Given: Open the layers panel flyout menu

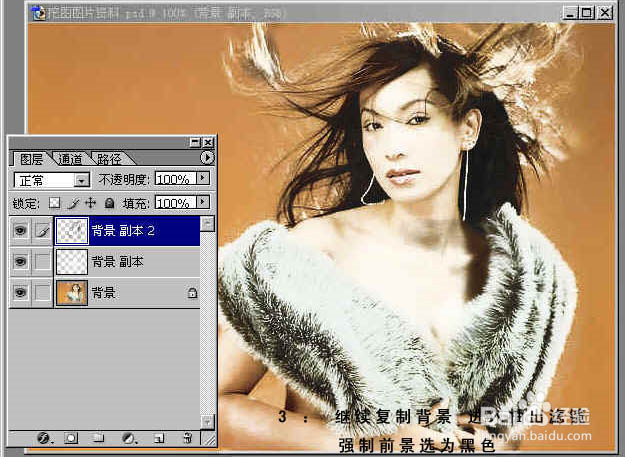Looking at the screenshot, I should click(206, 158).
